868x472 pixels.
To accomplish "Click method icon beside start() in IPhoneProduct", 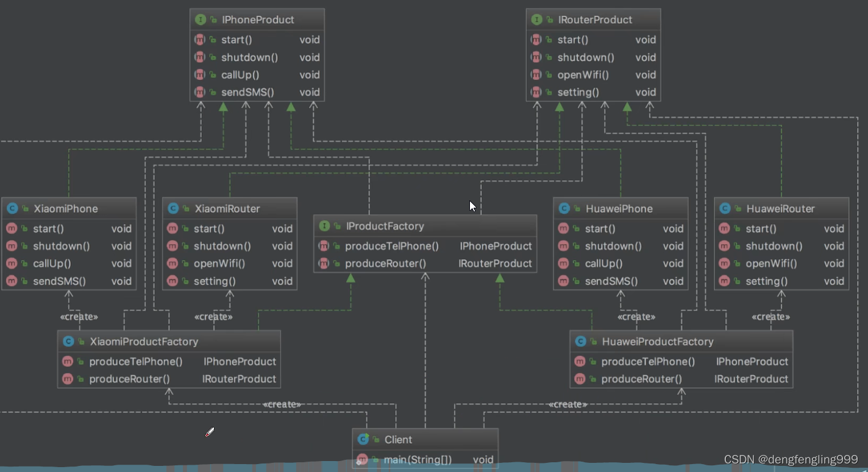I will (199, 40).
